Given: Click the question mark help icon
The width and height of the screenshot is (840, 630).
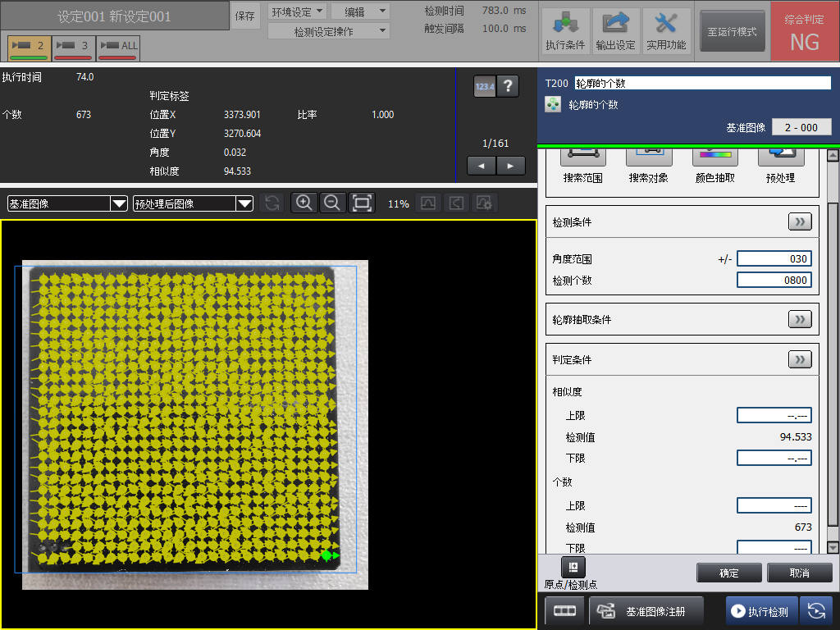Looking at the screenshot, I should (x=509, y=86).
